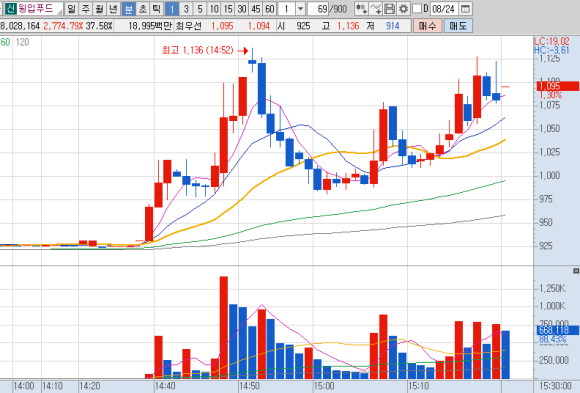This screenshot has height=393, width=580.
Task: Click the 1,050 price axis label
Action: [x=549, y=128]
